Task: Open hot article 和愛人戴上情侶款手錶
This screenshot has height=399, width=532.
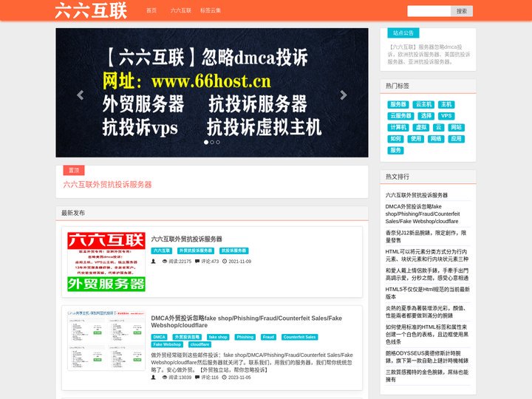Action: [x=427, y=274]
